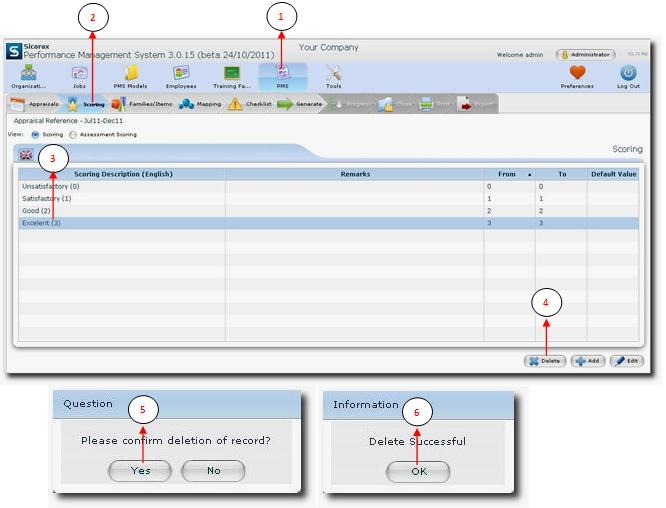Open the Organization module icon
The height and width of the screenshot is (508, 666).
[28, 74]
